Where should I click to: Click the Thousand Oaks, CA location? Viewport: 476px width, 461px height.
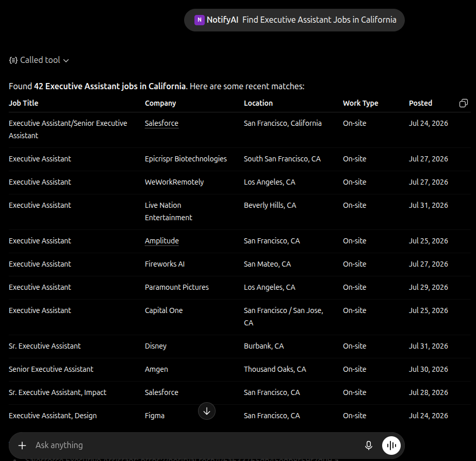click(275, 369)
